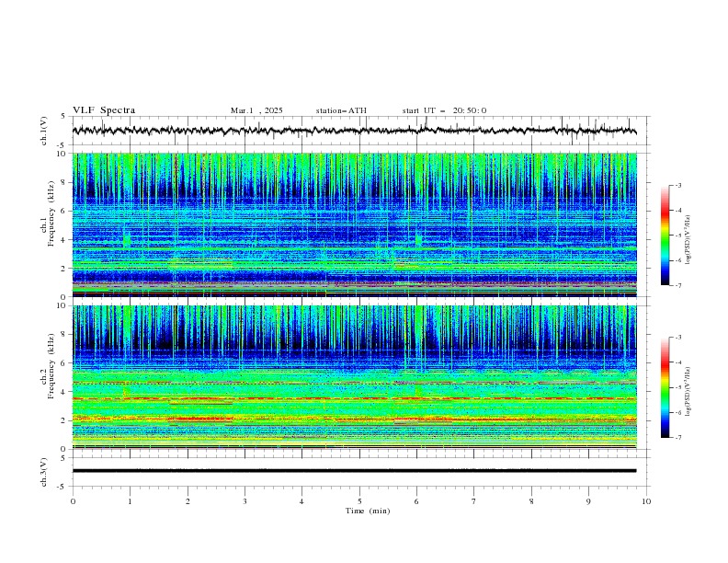The image size is (728, 563).
Task: Click the Time axis tick label "3"
Action: coord(245,501)
